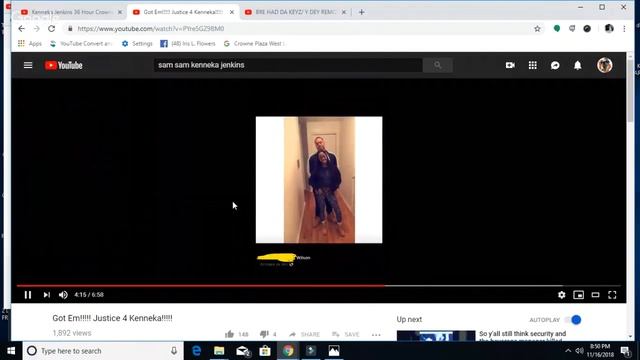Open a new browser tab
The height and width of the screenshot is (360, 640).
pyautogui.click(x=362, y=12)
